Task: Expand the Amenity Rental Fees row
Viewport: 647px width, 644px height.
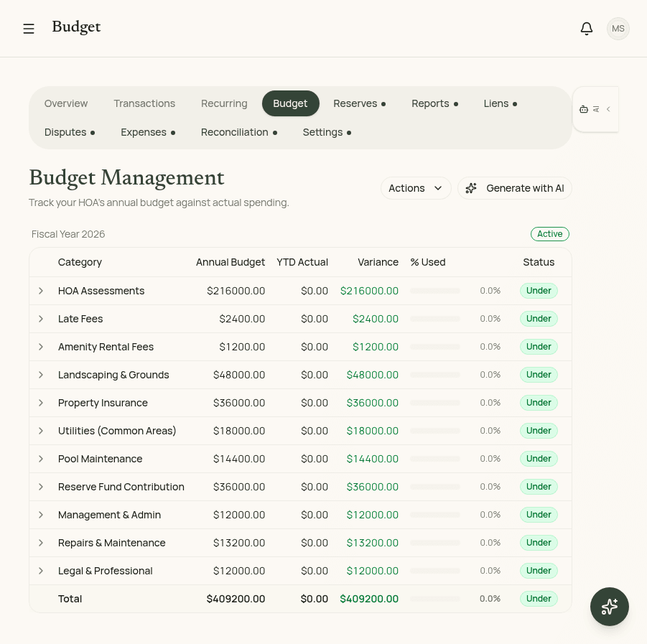Action: [x=41, y=347]
